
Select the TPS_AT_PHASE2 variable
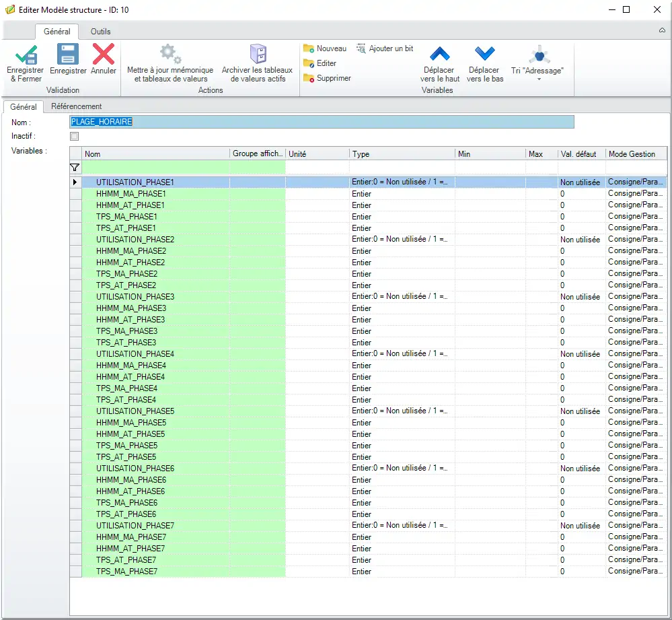click(x=126, y=285)
